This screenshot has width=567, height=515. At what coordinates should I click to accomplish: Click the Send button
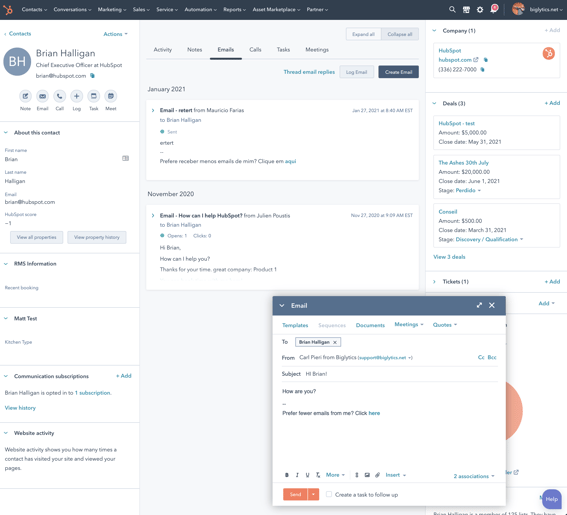click(x=295, y=494)
